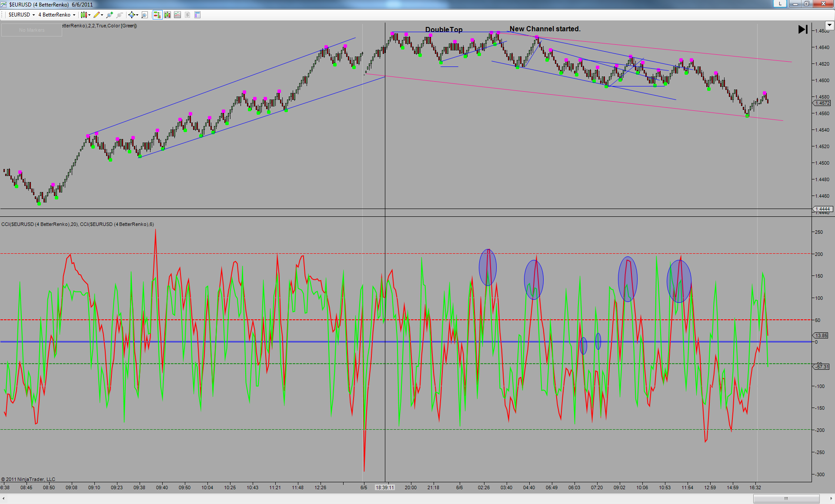This screenshot has height=504, width=835.
Task: Click the 1.4572 current price marker
Action: click(x=822, y=103)
